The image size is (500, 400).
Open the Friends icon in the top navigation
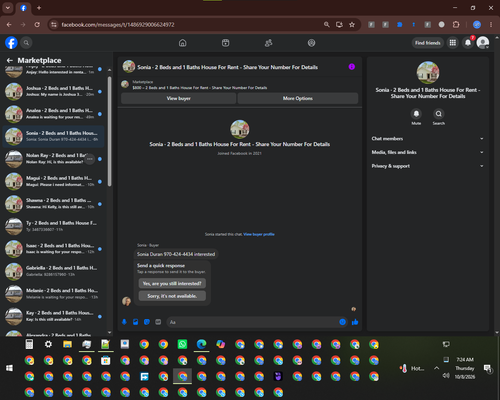(268, 43)
